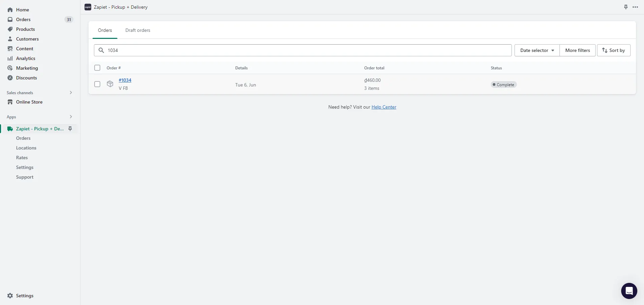Click the Marketing target icon
The width and height of the screenshot is (644, 305).
10,68
